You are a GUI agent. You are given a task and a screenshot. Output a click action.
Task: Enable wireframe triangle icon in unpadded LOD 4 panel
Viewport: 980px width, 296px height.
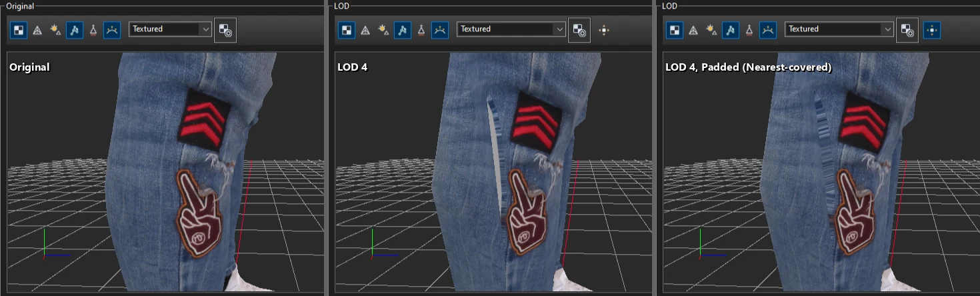pyautogui.click(x=365, y=30)
